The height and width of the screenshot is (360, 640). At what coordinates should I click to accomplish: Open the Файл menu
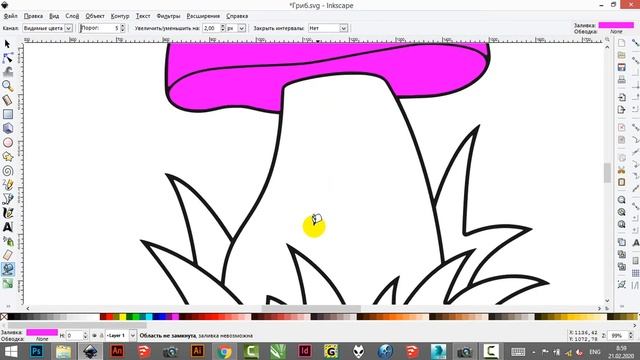11,16
